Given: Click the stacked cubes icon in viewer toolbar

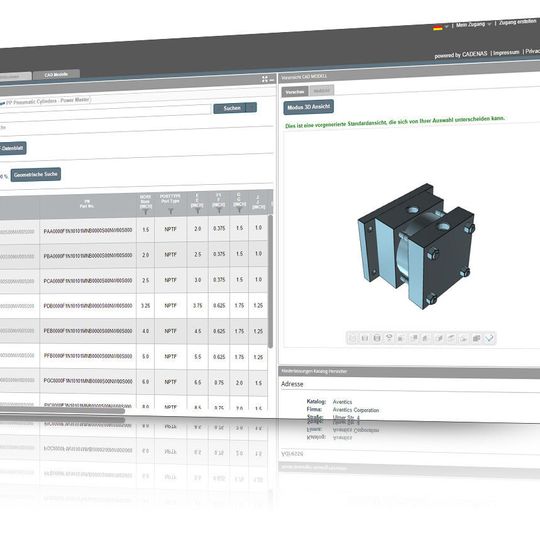Looking at the screenshot, I should click(477, 338).
